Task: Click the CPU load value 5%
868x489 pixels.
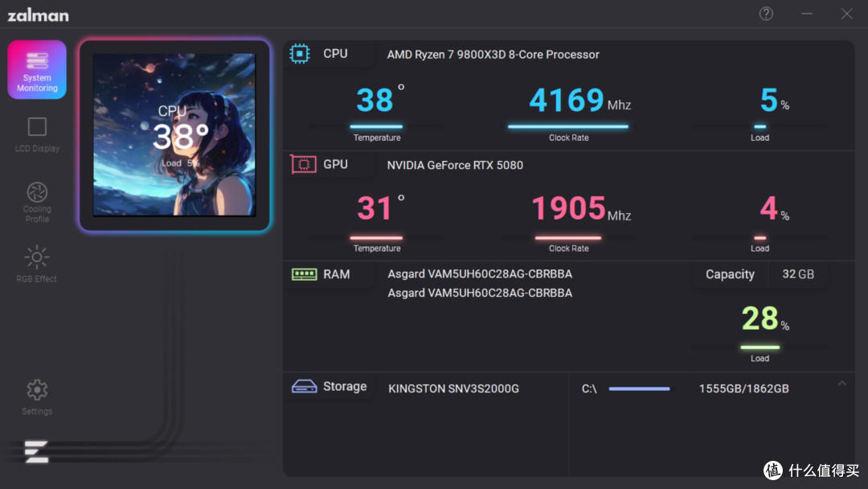Action: coord(774,101)
